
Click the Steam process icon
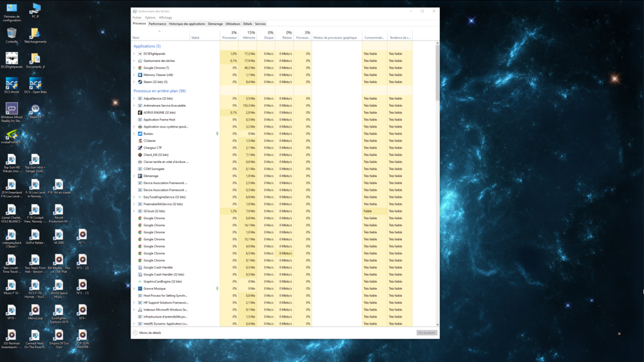coord(140,82)
